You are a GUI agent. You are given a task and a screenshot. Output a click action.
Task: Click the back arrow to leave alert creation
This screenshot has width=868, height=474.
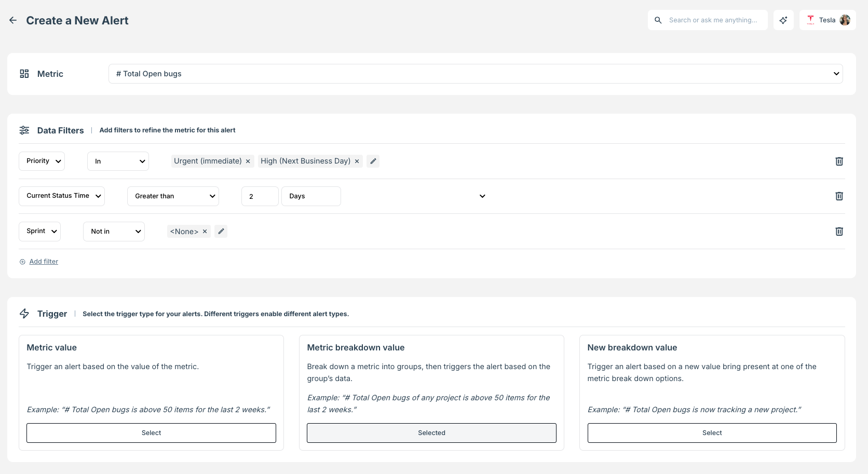(13, 20)
